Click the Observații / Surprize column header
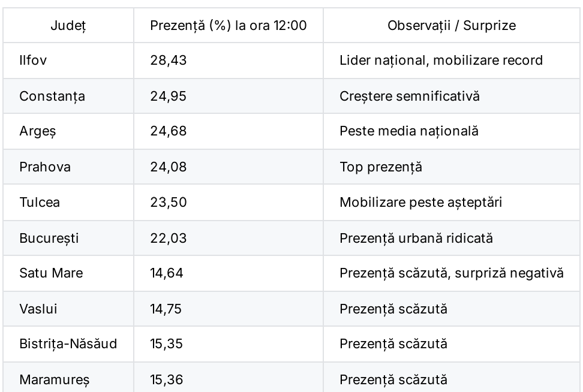583x392 pixels. 452,26
